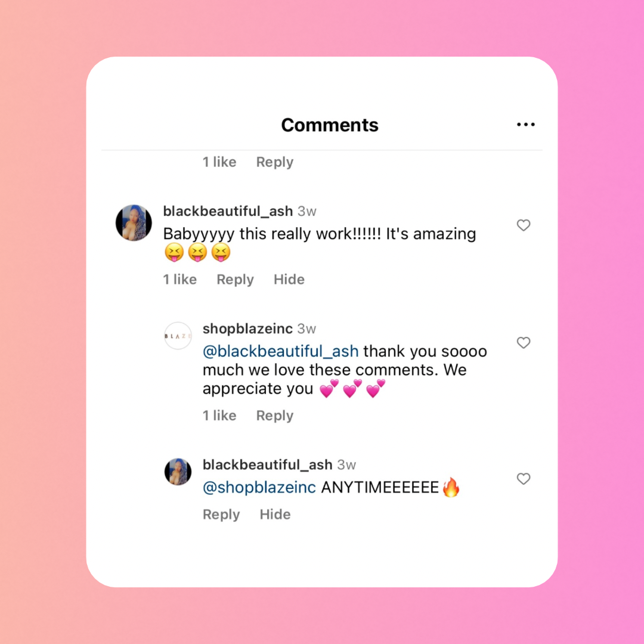Viewport: 644px width, 644px height.
Task: Reply to the 'Babyyyyy this really work' comment
Action: [x=235, y=280]
